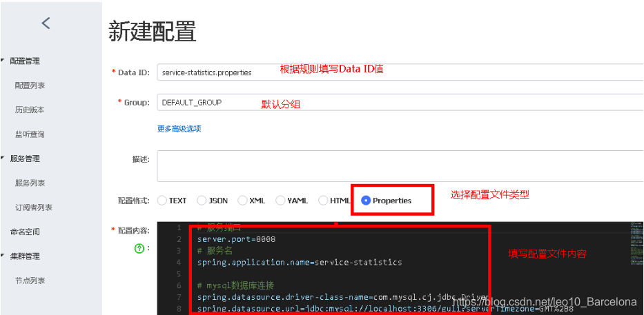Click the server.port=8008 line in editor
Screen dimensions: 644x315
point(236,239)
